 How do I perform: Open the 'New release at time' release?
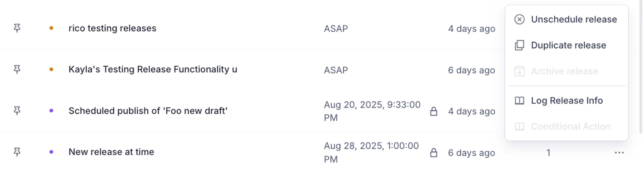pos(111,152)
